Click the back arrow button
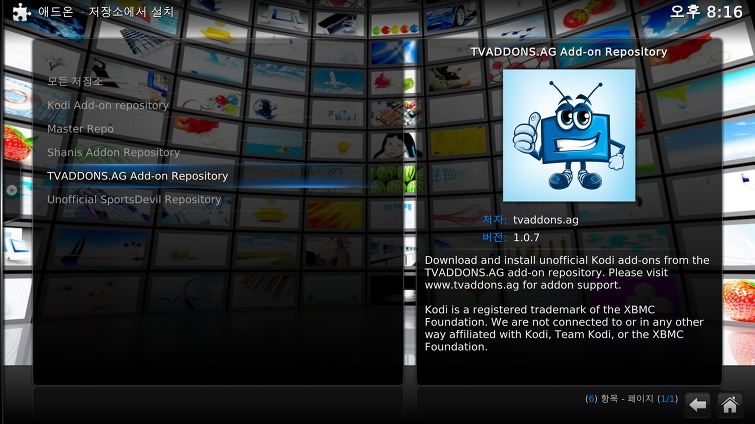Image resolution: width=755 pixels, height=424 pixels. [698, 404]
